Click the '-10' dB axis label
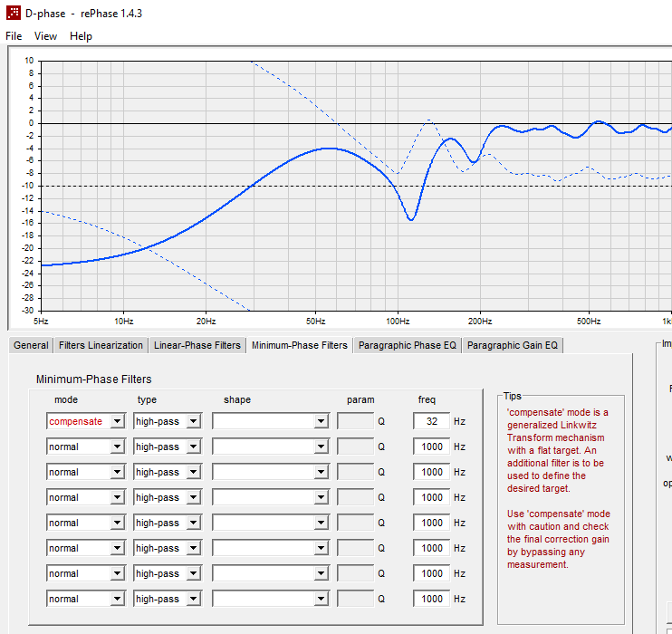This screenshot has height=634, width=672. pyautogui.click(x=28, y=186)
